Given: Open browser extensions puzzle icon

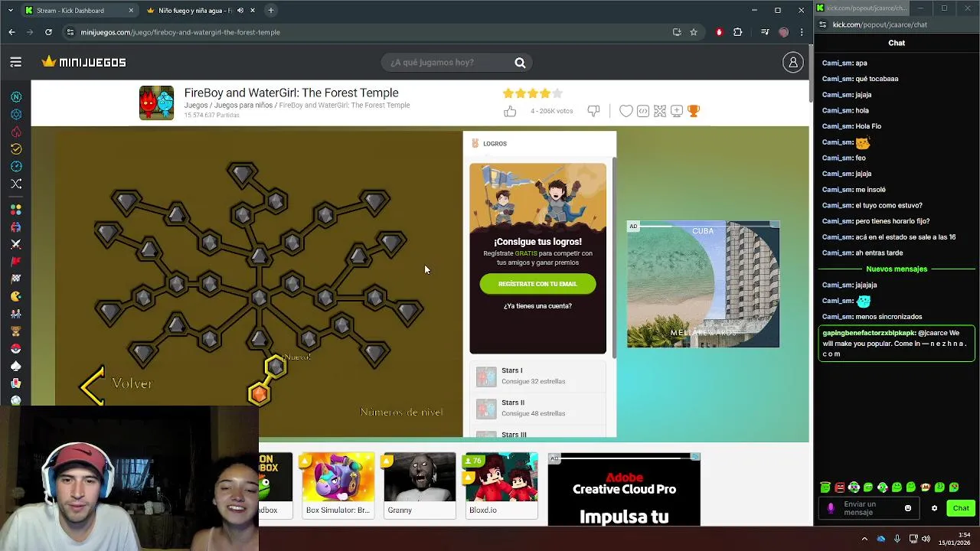Looking at the screenshot, I should click(x=738, y=32).
